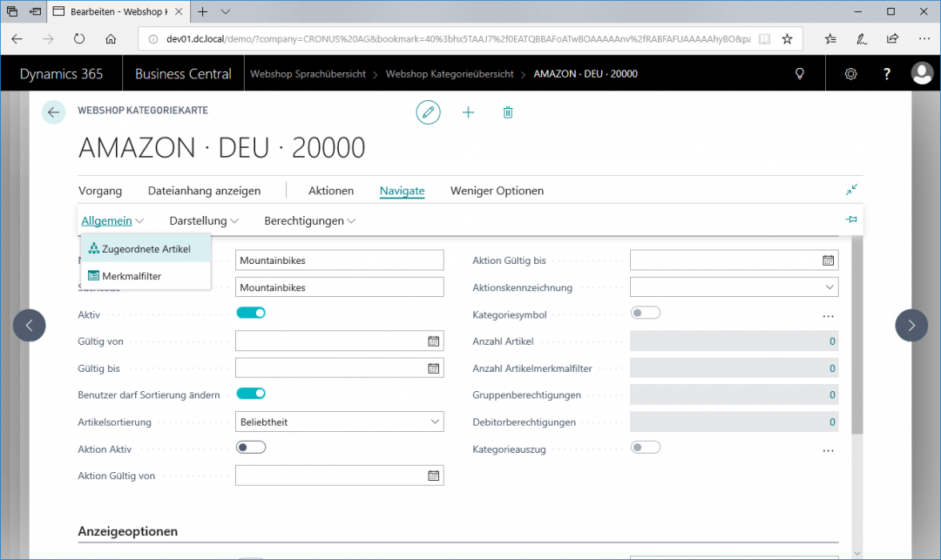Open the lightbulb Tell Me icon

pyautogui.click(x=799, y=74)
